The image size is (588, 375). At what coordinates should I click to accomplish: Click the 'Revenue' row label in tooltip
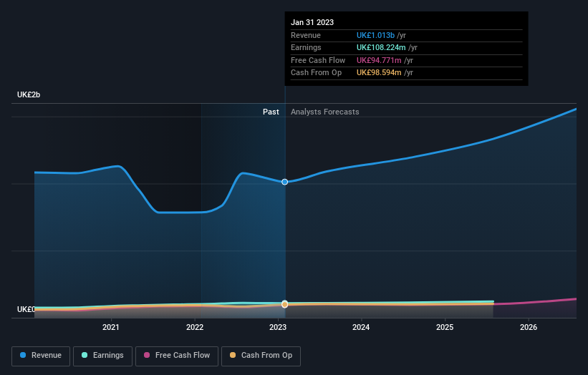tap(306, 35)
